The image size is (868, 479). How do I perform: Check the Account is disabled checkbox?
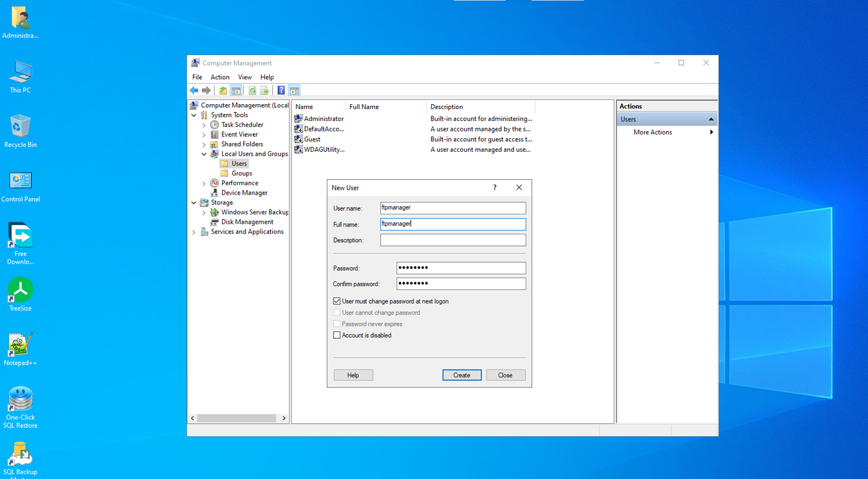tap(337, 335)
